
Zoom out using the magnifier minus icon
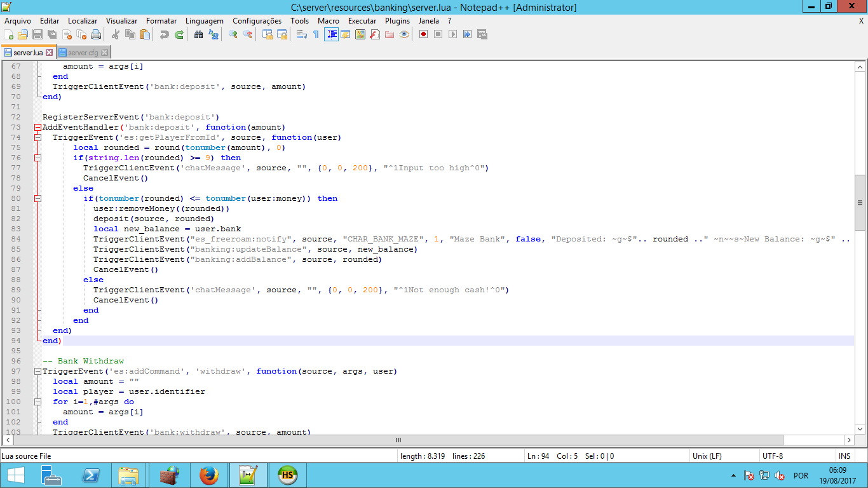(x=248, y=34)
